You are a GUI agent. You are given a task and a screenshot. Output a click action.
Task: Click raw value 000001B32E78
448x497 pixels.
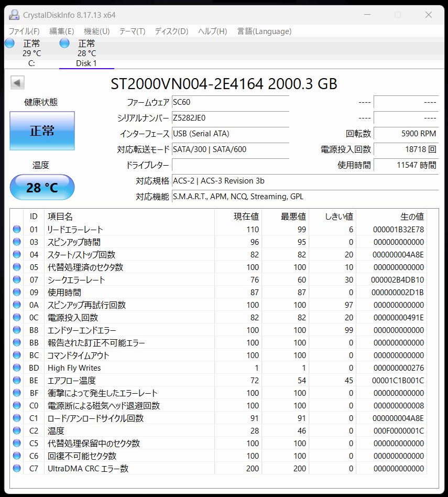tap(398, 229)
